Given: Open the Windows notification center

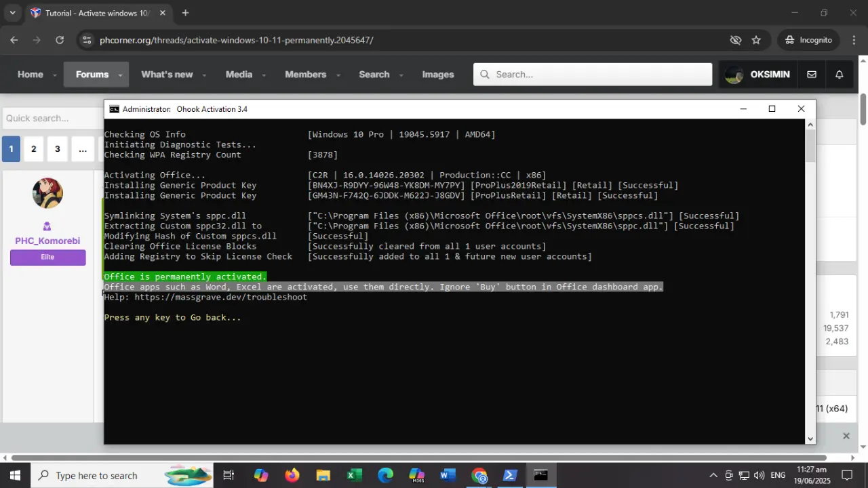Looking at the screenshot, I should [x=847, y=475].
